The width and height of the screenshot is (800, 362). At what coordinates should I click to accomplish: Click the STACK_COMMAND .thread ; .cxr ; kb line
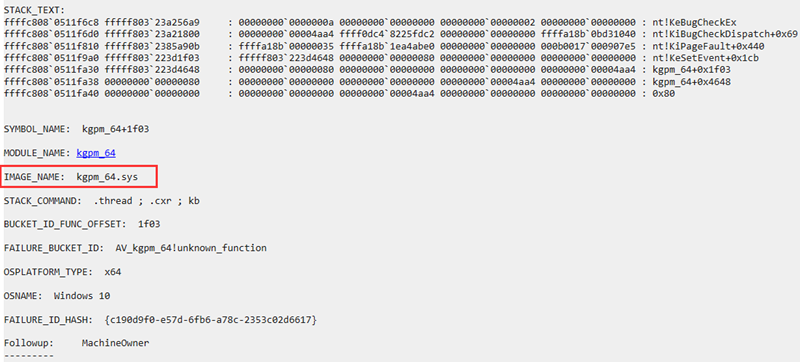pos(102,201)
